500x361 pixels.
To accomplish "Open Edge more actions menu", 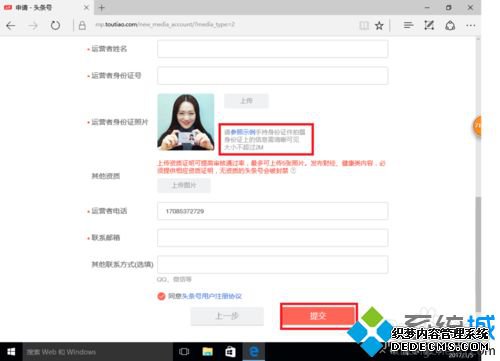I will tap(471, 25).
